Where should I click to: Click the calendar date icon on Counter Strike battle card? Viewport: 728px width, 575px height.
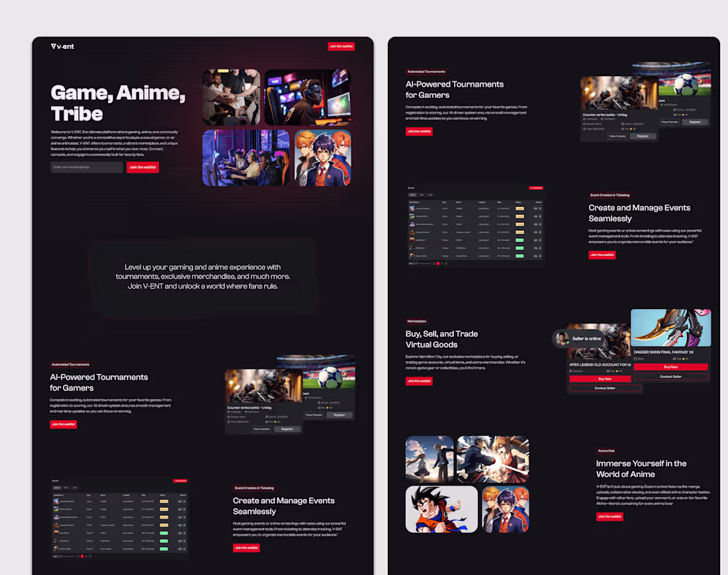[x=266, y=417]
